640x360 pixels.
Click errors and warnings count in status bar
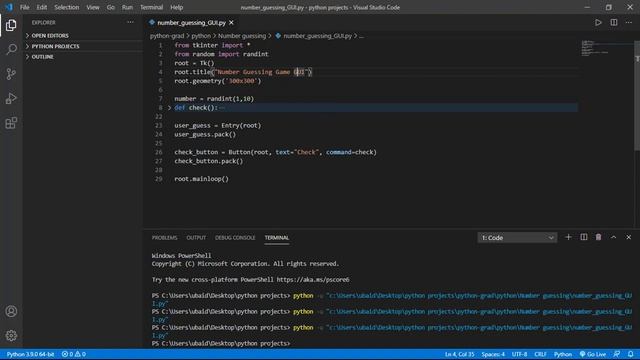point(73,354)
